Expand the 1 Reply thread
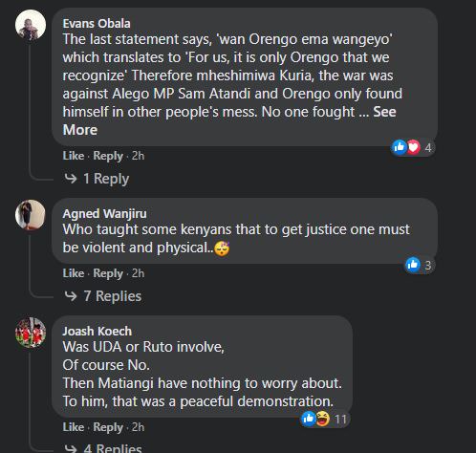The height and width of the screenshot is (453, 476). pos(97,179)
